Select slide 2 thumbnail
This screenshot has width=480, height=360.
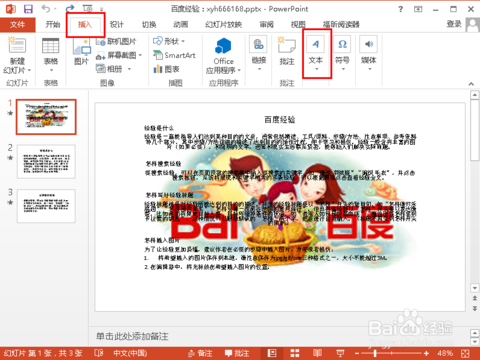[x=46, y=161]
